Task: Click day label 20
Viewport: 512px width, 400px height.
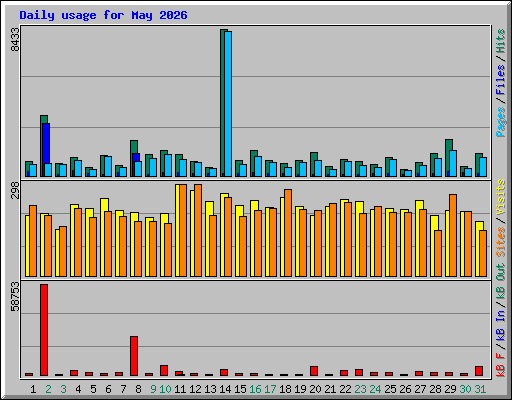Action: pos(315,389)
